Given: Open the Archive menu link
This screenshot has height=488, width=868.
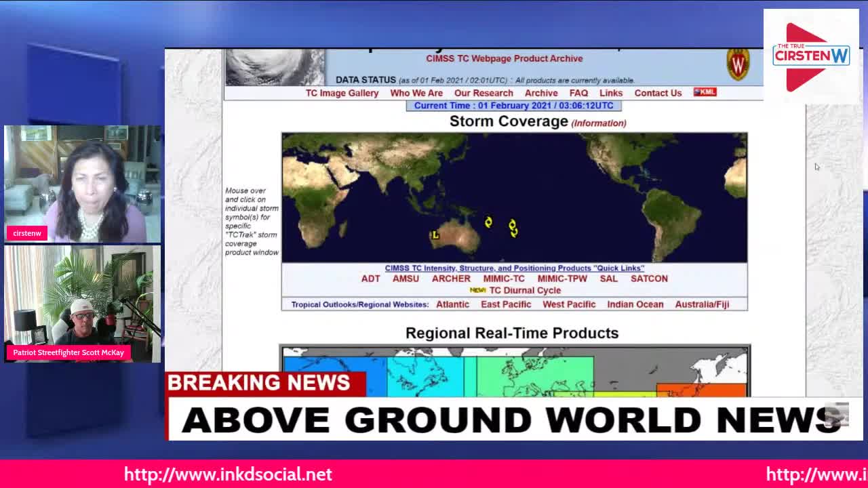Looking at the screenshot, I should click(x=541, y=93).
